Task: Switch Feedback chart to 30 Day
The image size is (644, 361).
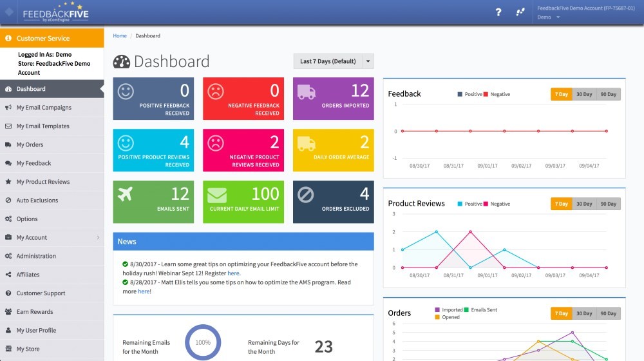Action: pyautogui.click(x=584, y=94)
